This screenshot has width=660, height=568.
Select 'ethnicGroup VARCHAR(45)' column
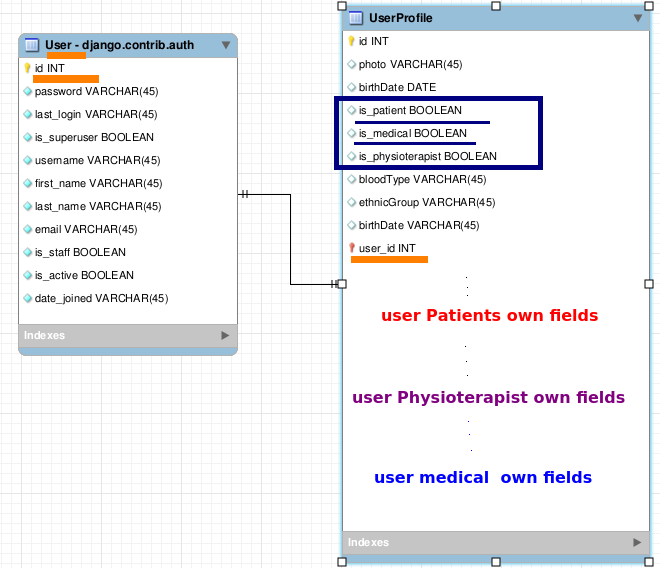[427, 203]
